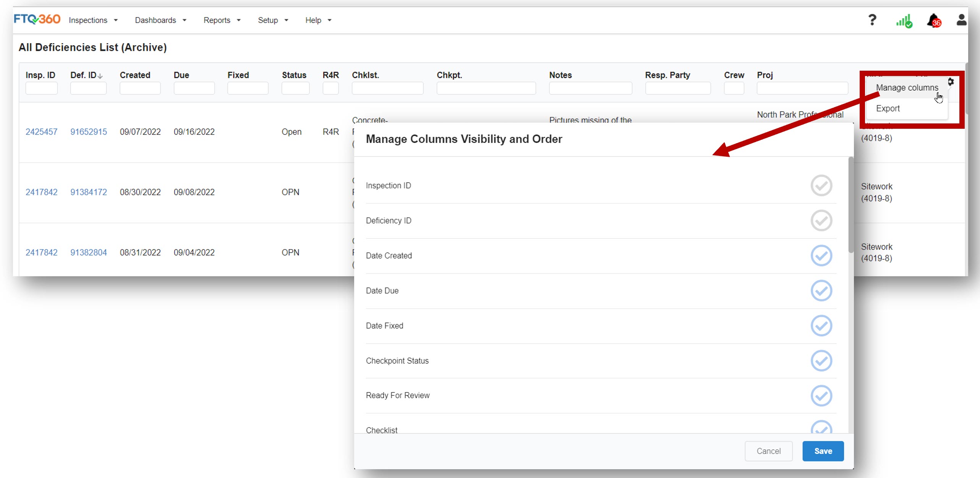
Task: Choose Export from the gear menu
Action: click(888, 109)
